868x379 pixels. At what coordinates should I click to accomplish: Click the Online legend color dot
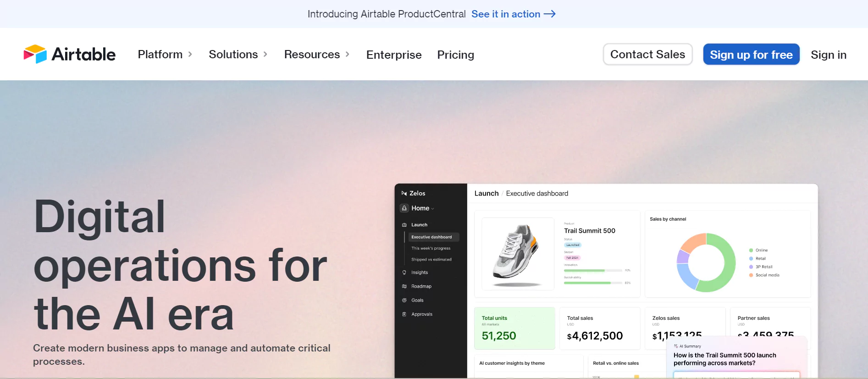pos(751,251)
